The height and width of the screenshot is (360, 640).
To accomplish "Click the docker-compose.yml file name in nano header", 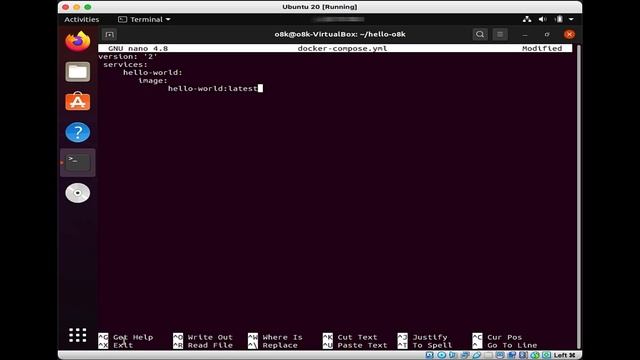I will pos(342,48).
